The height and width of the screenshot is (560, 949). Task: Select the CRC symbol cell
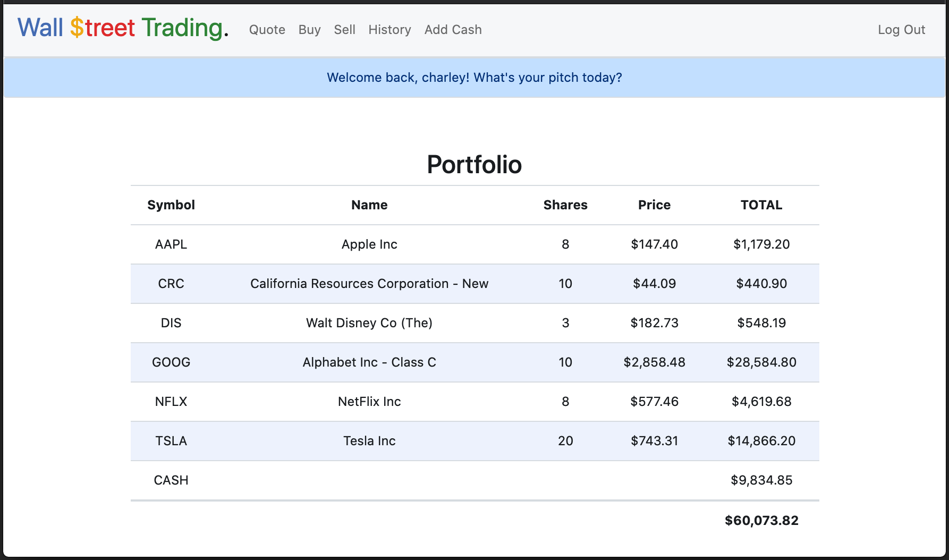(171, 284)
